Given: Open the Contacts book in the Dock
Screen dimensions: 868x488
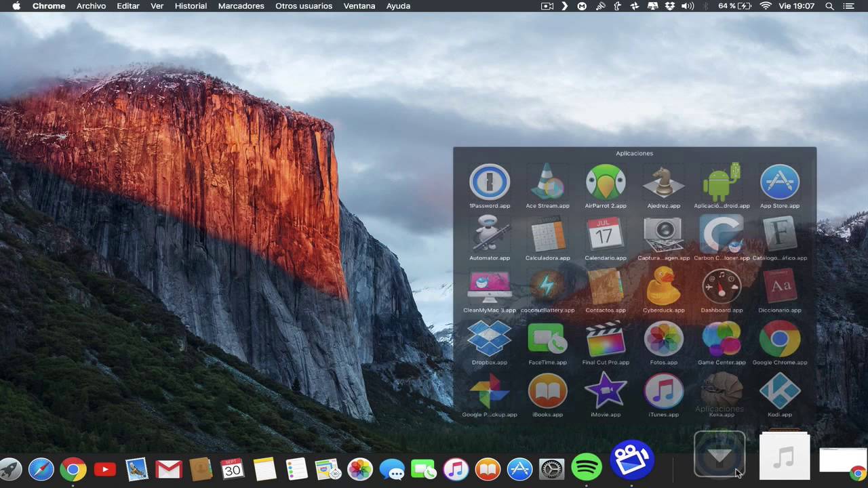Looking at the screenshot, I should tap(201, 469).
